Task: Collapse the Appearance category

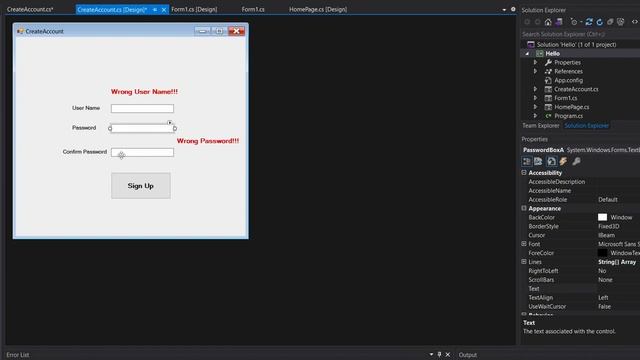Action: coord(524,208)
